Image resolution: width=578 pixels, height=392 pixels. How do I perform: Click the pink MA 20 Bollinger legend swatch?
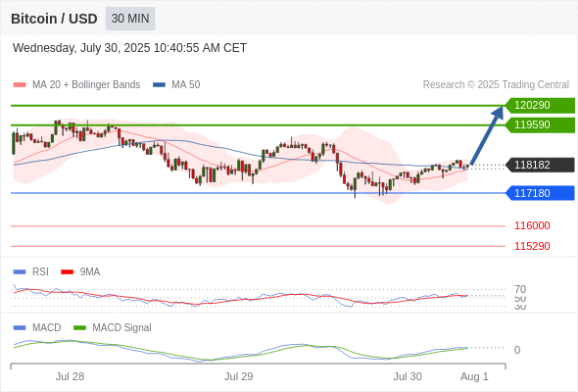pos(20,85)
